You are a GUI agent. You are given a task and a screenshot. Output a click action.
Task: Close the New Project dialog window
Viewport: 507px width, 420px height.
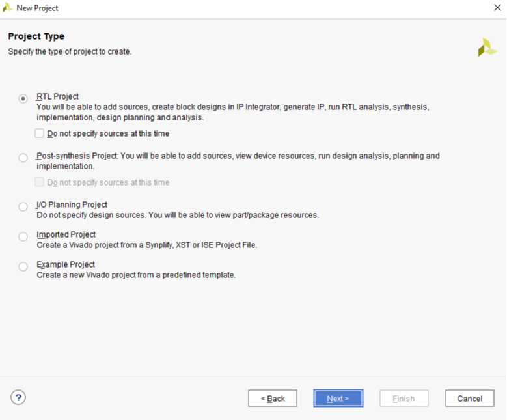(x=497, y=8)
